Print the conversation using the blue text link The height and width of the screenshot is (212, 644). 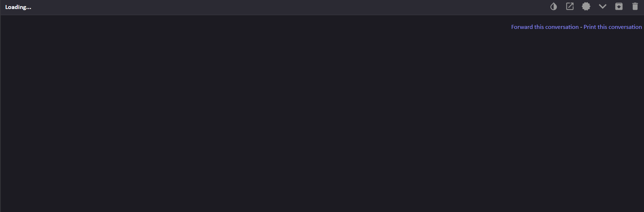pyautogui.click(x=613, y=27)
